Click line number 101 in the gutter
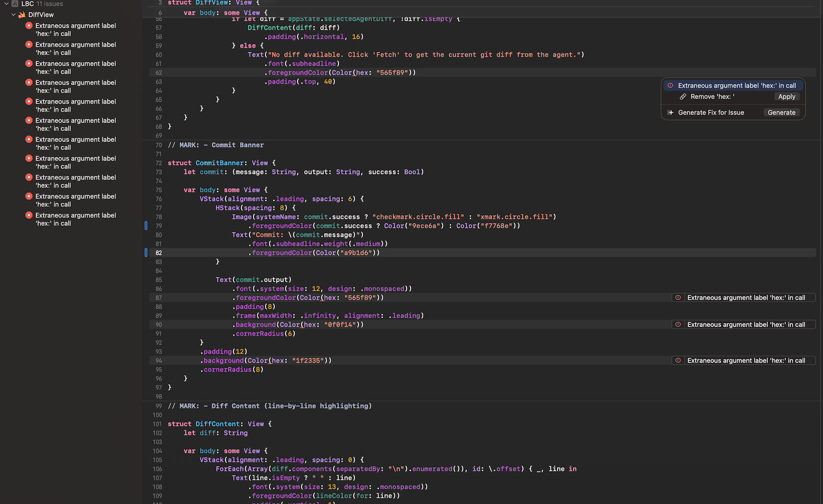 click(157, 424)
